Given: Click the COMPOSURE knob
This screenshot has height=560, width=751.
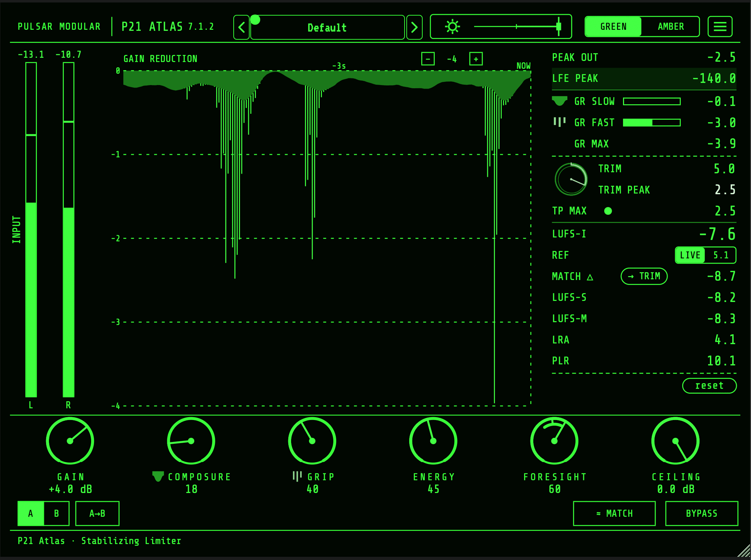Looking at the screenshot, I should click(x=191, y=441).
